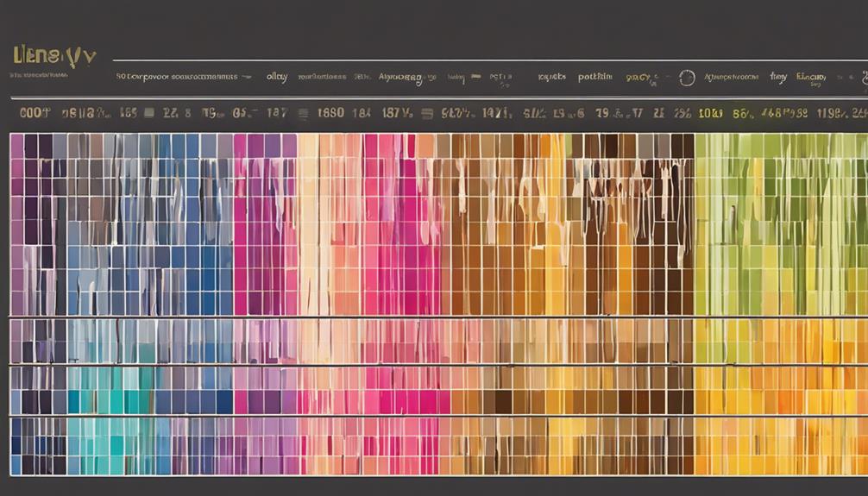
Task: Select the "pottkiin" header label
Action: click(594, 77)
